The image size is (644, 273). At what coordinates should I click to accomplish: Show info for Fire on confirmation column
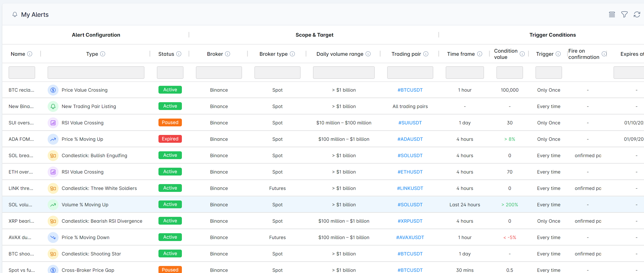point(604,54)
